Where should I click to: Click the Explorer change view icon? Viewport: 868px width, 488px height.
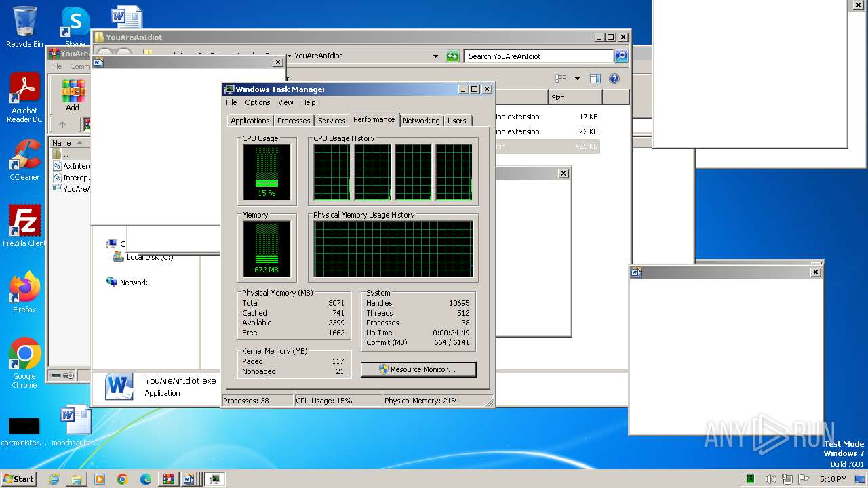click(x=561, y=79)
